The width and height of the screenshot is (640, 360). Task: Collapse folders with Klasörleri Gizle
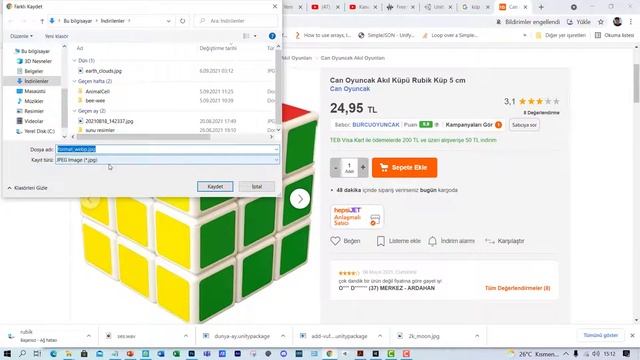coord(28,188)
